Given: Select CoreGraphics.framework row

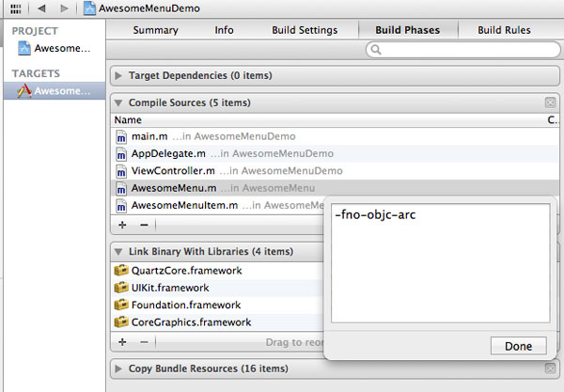Looking at the screenshot, I should 218,322.
